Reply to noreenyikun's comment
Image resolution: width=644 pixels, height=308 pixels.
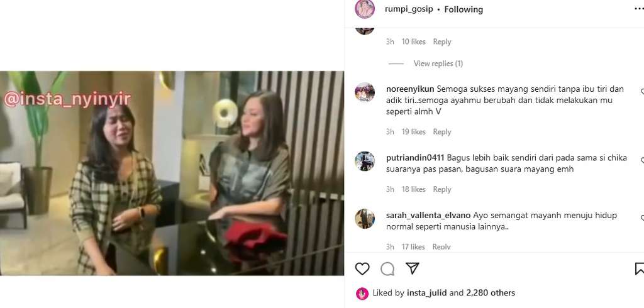coord(442,132)
